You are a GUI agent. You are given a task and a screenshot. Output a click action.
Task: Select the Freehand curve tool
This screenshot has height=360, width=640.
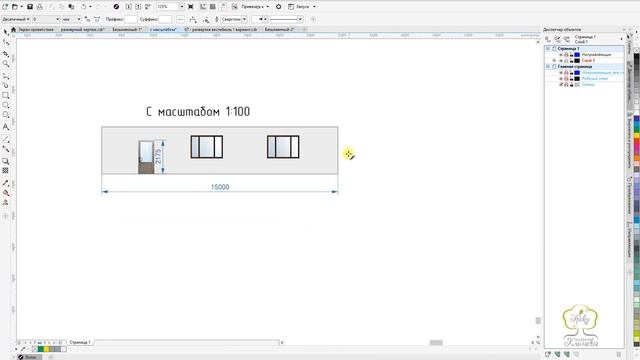[6, 76]
